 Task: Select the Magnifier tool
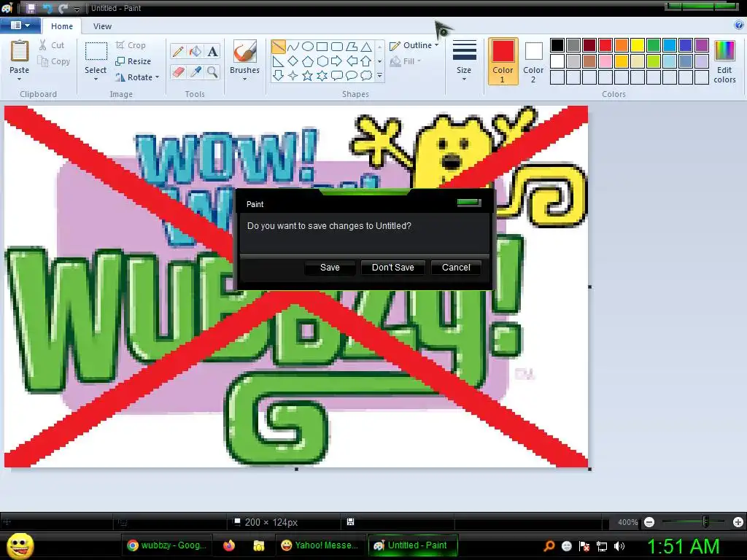212,72
